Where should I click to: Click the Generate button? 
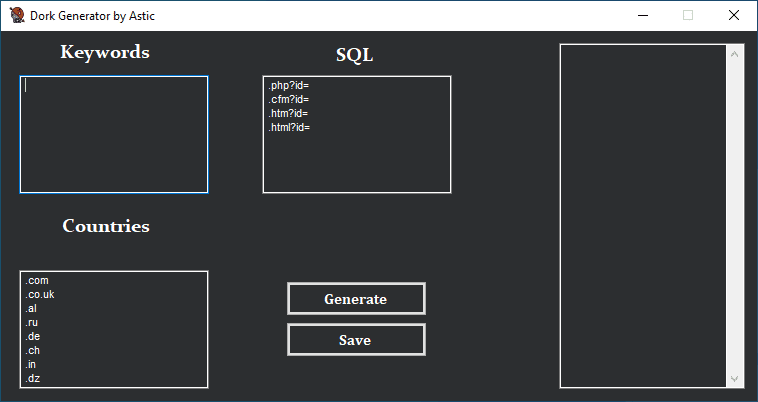point(356,299)
